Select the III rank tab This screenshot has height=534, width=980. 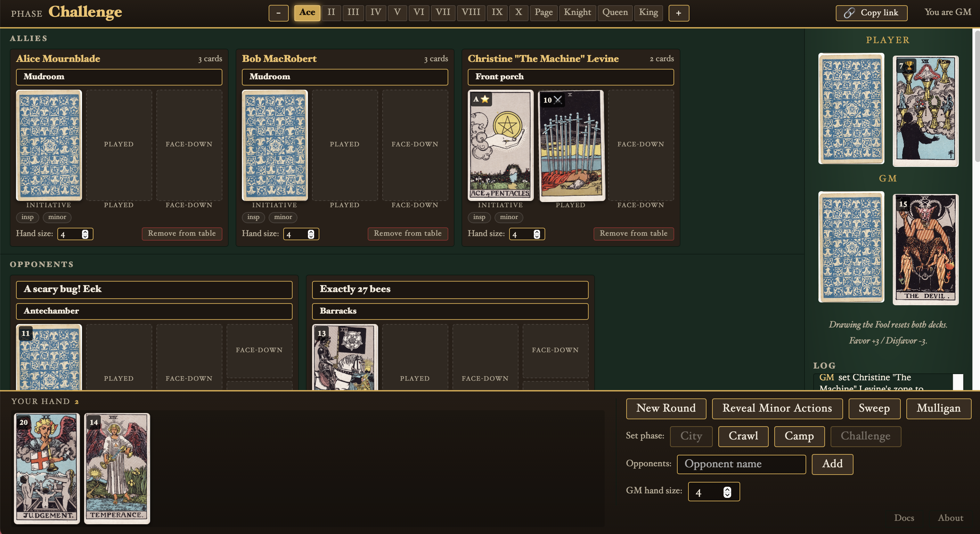tap(353, 12)
